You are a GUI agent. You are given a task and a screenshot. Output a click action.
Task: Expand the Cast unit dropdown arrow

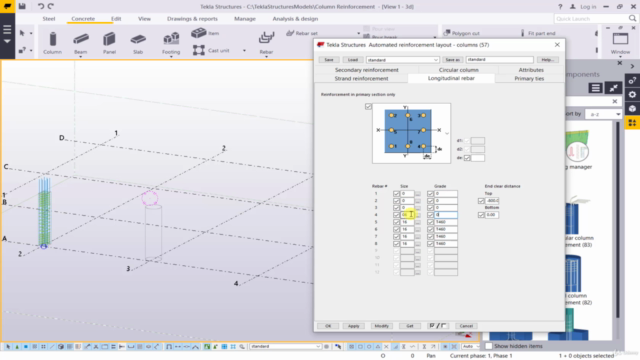coord(244,51)
